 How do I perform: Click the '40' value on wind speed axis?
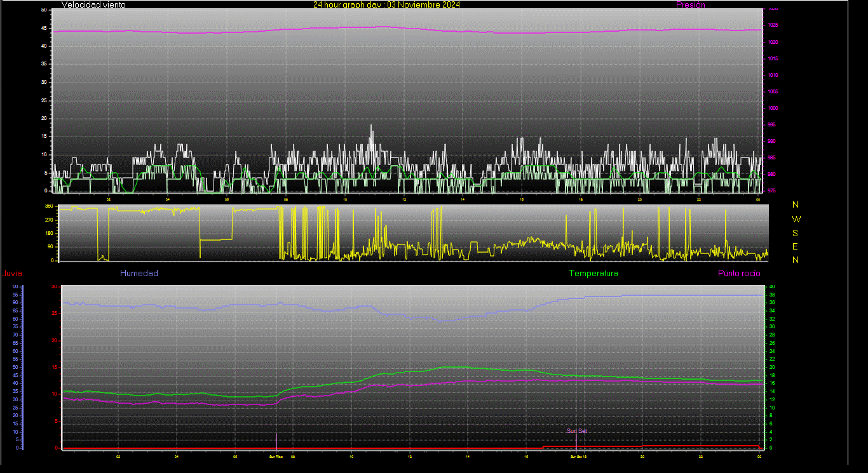[44, 46]
